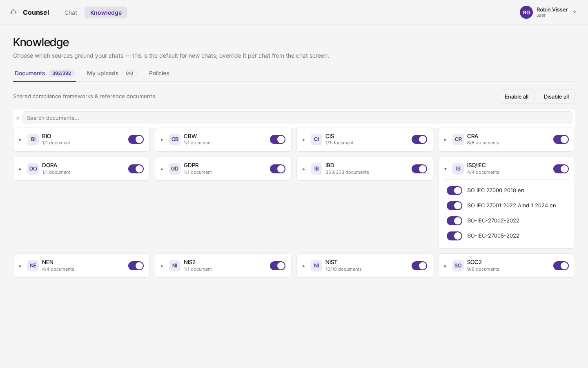
Task: Open the Knowledge tab in top bar
Action: tap(106, 13)
